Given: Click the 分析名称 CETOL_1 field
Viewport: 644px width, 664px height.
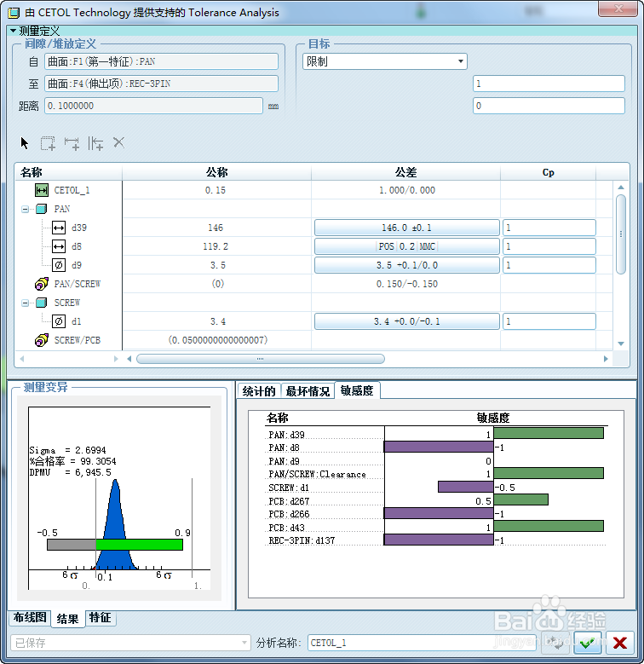Looking at the screenshot, I should 422,643.
